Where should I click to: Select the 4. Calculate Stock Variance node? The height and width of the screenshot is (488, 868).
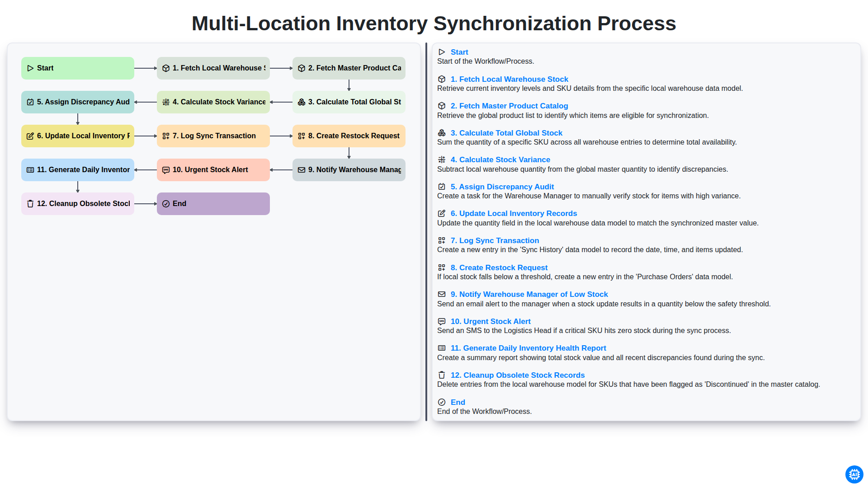pyautogui.click(x=213, y=102)
